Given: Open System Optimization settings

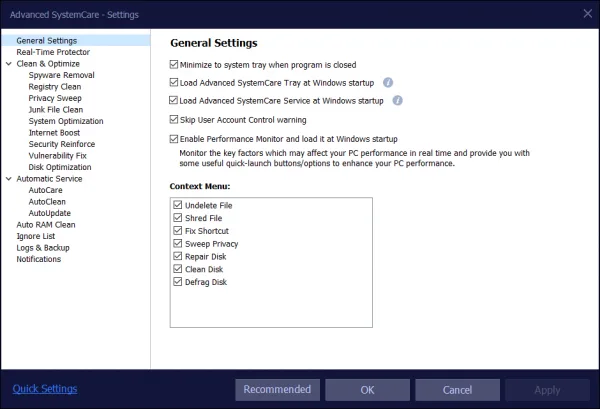Looking at the screenshot, I should (x=66, y=121).
